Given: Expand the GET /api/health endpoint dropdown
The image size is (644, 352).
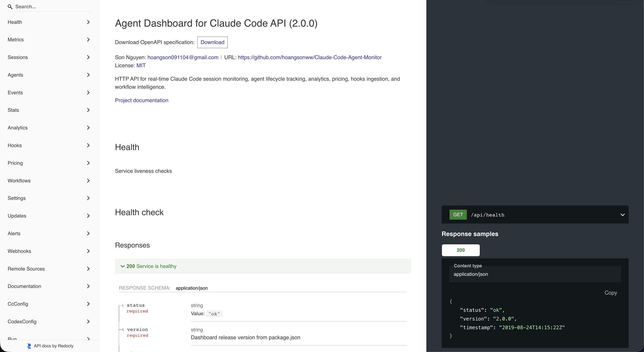Looking at the screenshot, I should point(535,215).
